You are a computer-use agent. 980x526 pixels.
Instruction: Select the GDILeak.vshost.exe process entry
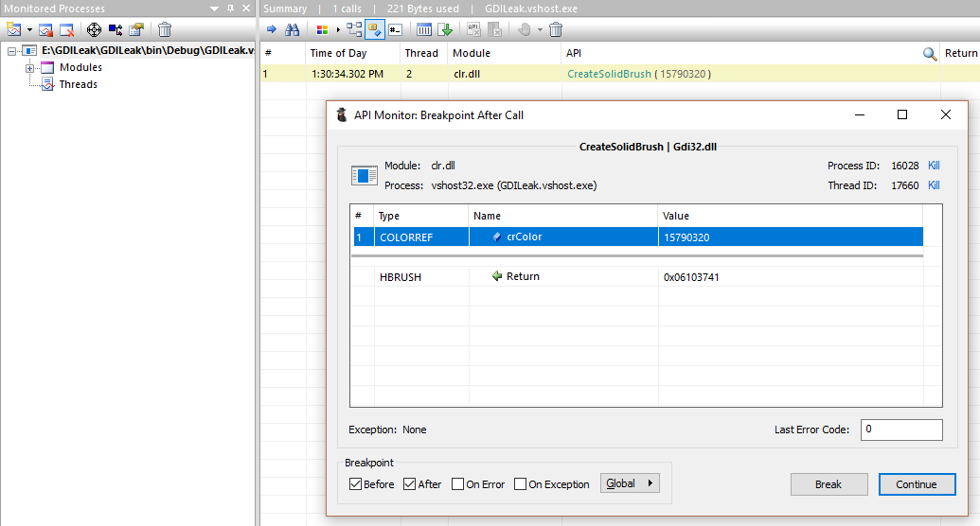148,50
